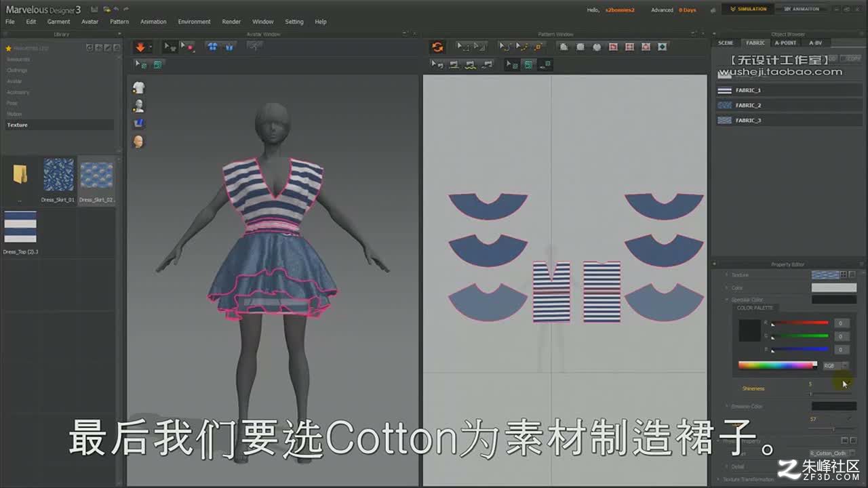Open the folder icon in Library browser

point(20,175)
